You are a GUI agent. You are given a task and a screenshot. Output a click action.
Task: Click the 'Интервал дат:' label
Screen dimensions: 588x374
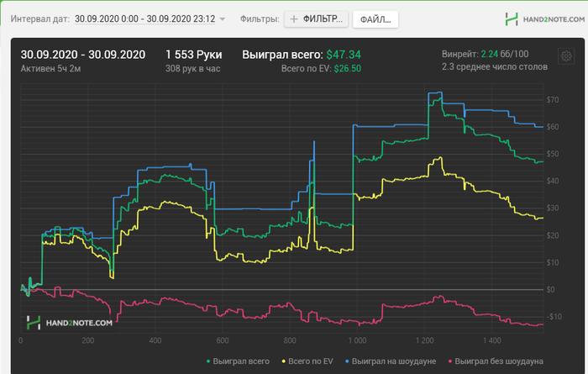40,18
